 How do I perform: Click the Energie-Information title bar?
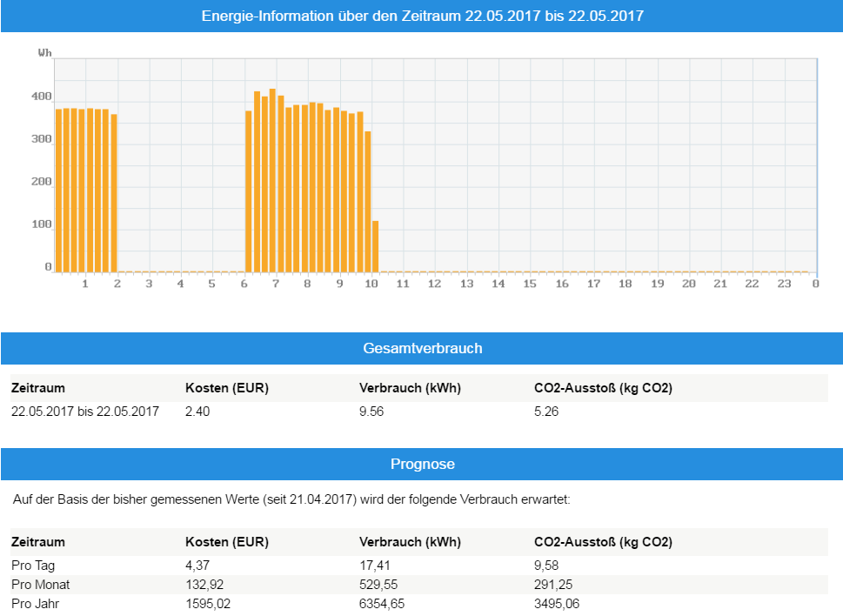[x=422, y=17]
